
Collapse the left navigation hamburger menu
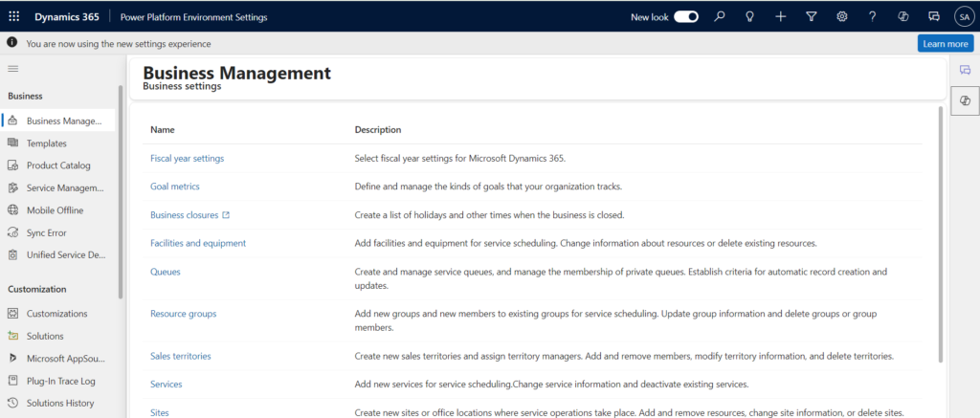click(13, 69)
